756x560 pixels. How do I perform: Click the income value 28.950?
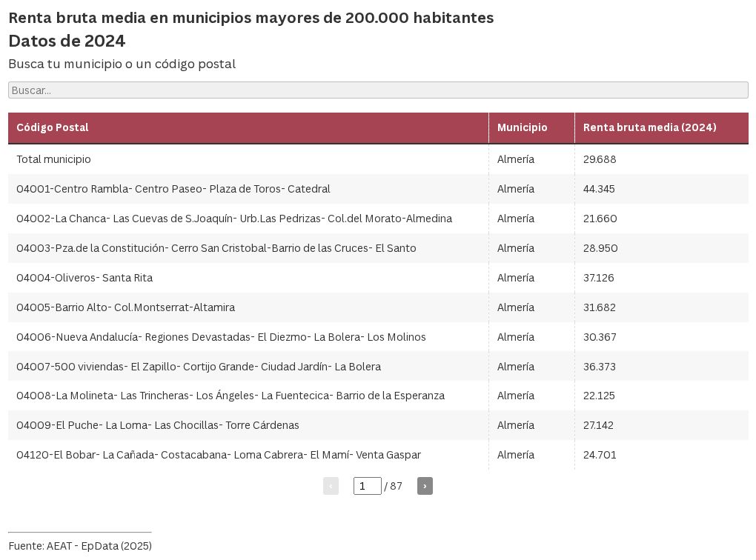point(600,248)
